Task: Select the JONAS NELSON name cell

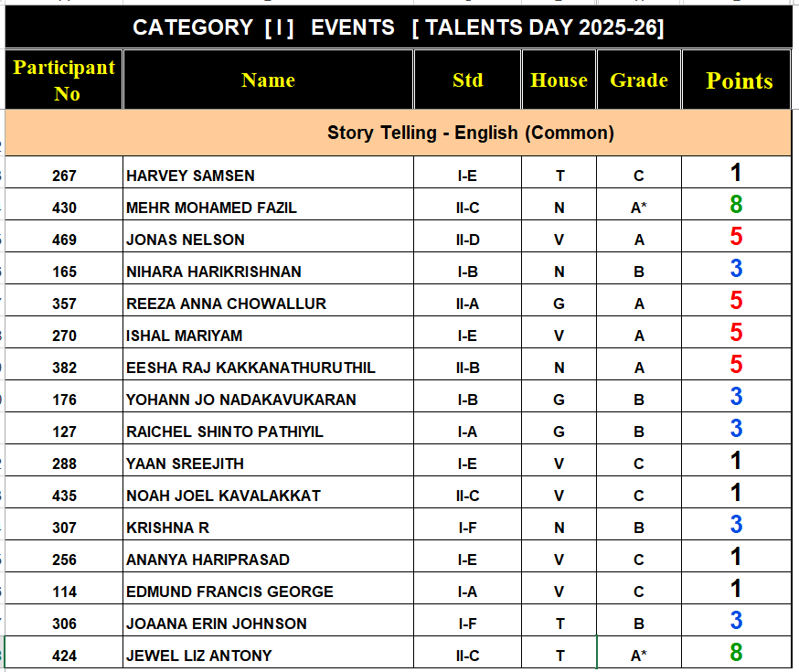Action: [x=268, y=237]
